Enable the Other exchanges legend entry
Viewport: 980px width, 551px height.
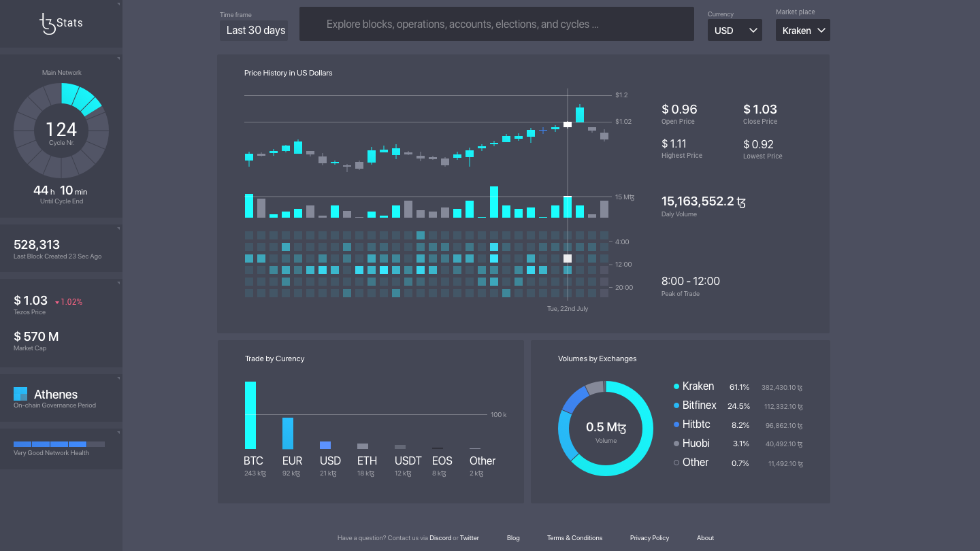coord(676,462)
